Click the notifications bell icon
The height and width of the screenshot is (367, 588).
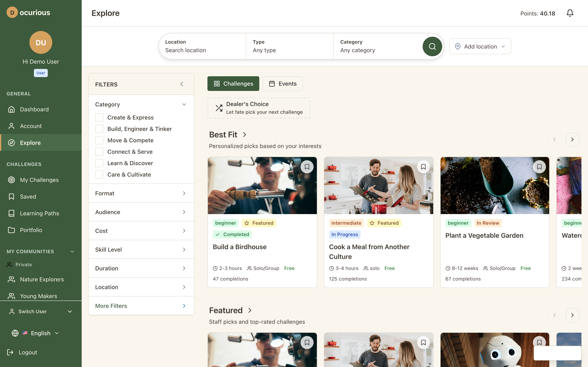[x=570, y=13]
